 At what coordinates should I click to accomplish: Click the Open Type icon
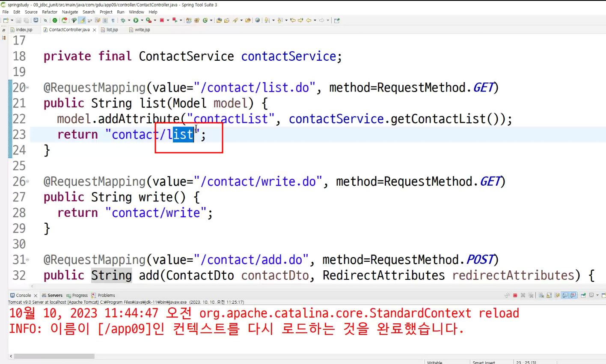click(219, 20)
